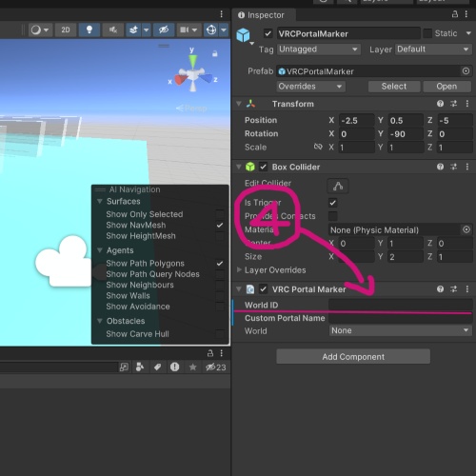This screenshot has width=476, height=476.
Task: Enable the Provides Contacts checkbox
Action: click(x=333, y=216)
